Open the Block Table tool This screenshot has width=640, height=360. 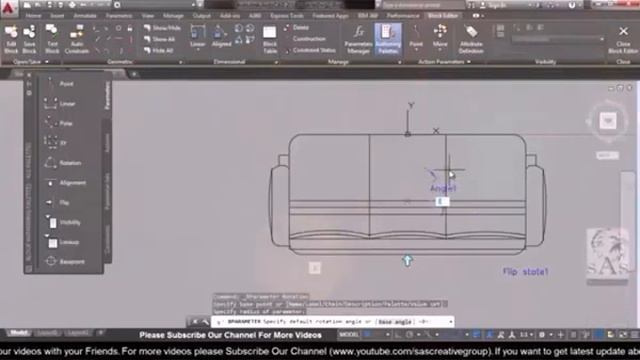tap(270, 39)
